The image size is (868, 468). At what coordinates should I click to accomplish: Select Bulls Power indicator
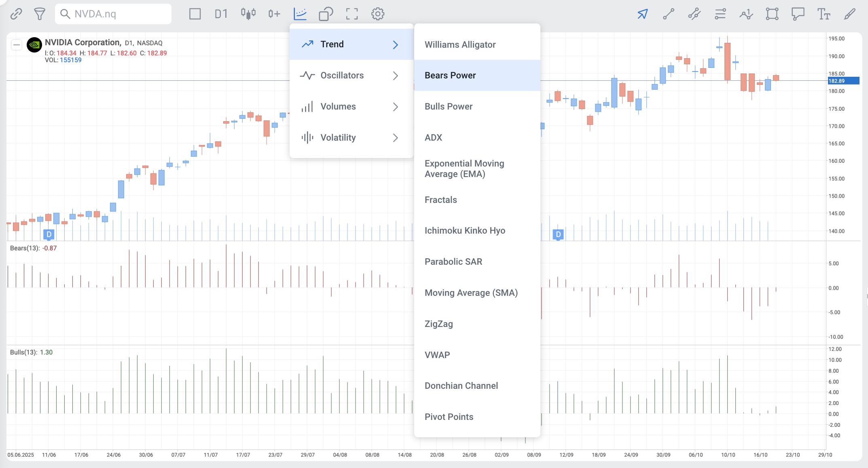click(x=449, y=107)
